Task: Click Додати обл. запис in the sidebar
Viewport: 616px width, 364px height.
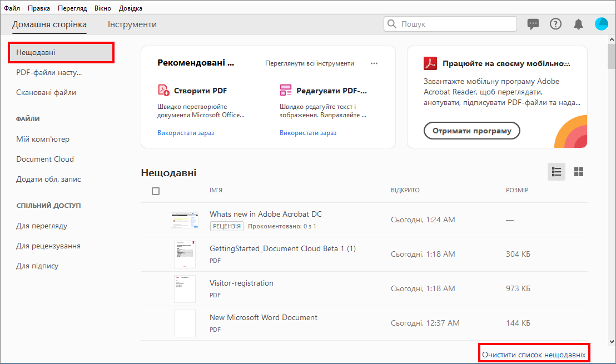Action: pos(48,179)
